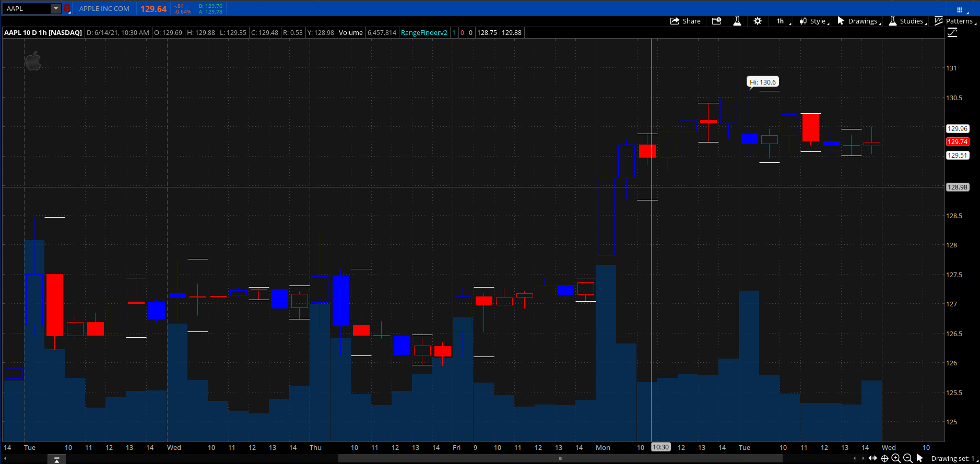980x464 pixels.
Task: Click the candlestick Style icon
Action: (804, 21)
